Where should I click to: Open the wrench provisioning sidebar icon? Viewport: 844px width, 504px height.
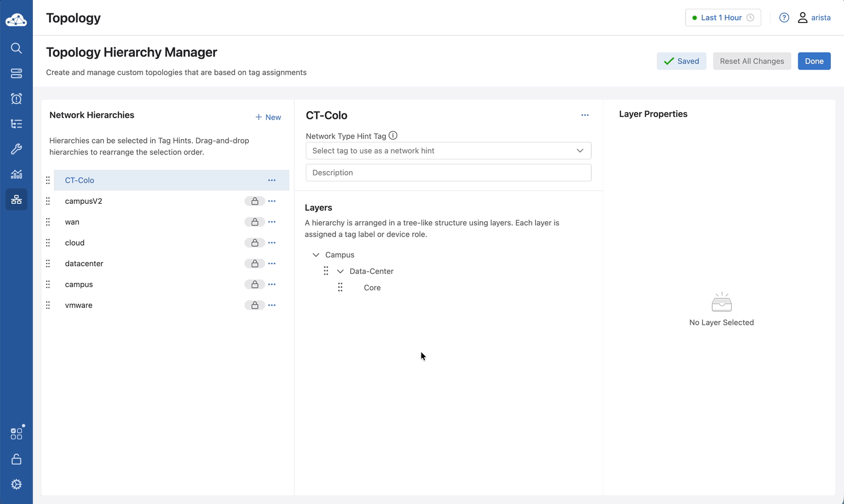click(x=16, y=149)
